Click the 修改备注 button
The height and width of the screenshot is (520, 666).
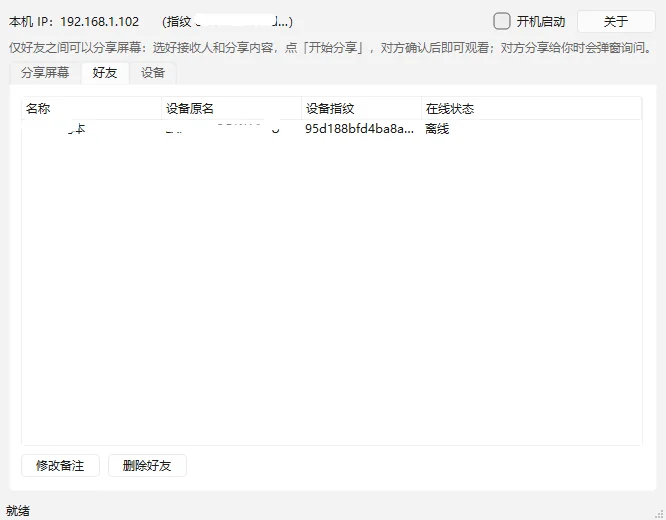[60, 466]
